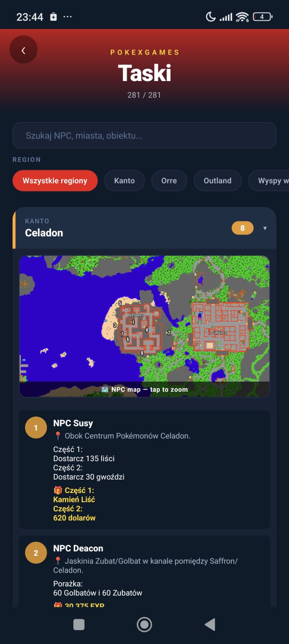Screen dimensions: 289x644
Task: Select the Outland region tab
Action: pos(218,181)
